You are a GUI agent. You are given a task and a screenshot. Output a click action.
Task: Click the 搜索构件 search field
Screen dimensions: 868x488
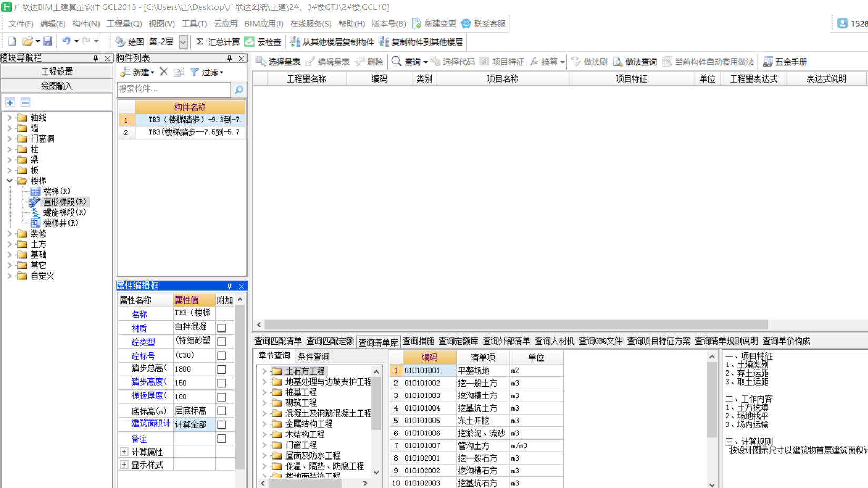[x=174, y=89]
